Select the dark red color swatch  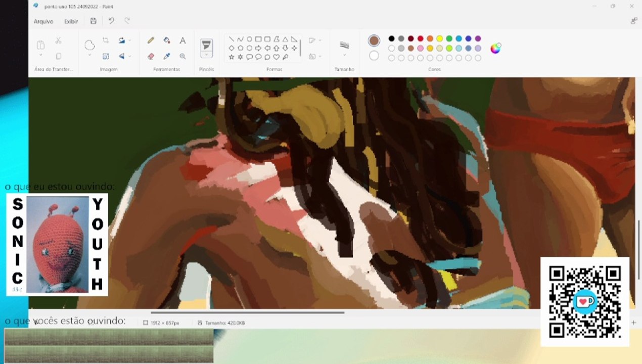coord(410,38)
